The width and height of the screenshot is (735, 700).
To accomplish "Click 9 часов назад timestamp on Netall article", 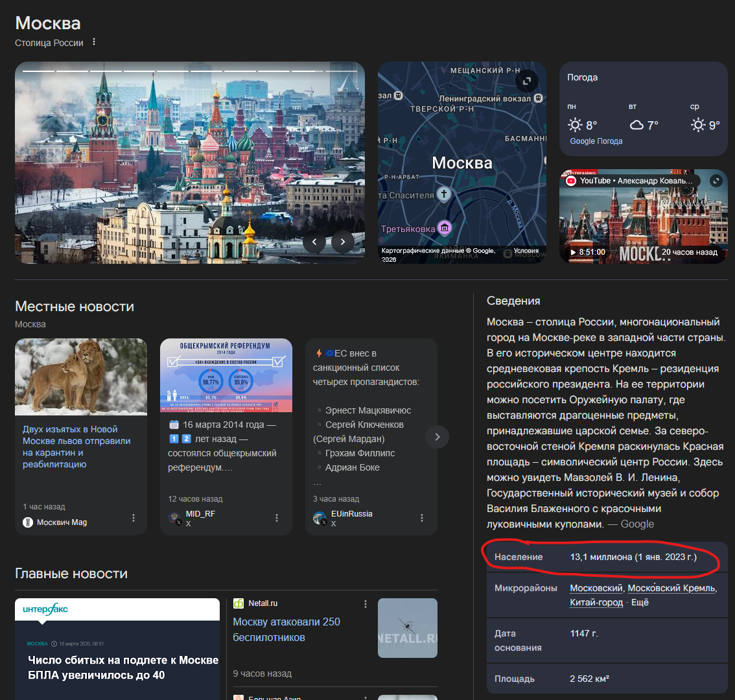I will 262,673.
